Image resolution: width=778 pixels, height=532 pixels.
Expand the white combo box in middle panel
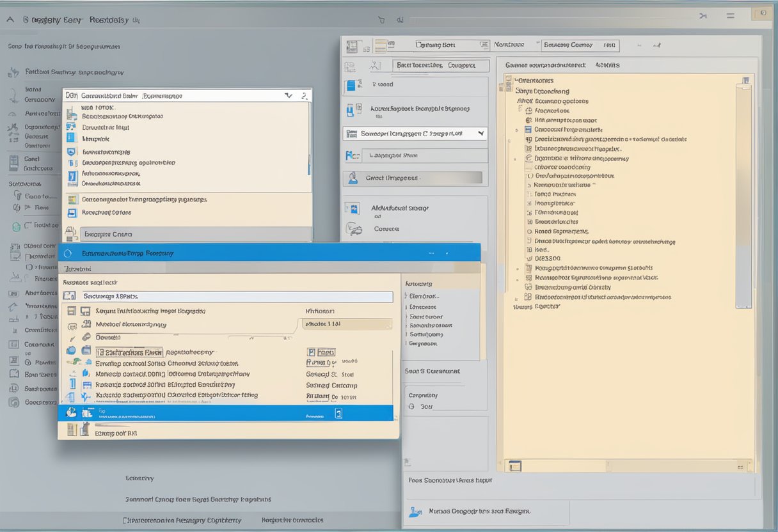tap(480, 134)
